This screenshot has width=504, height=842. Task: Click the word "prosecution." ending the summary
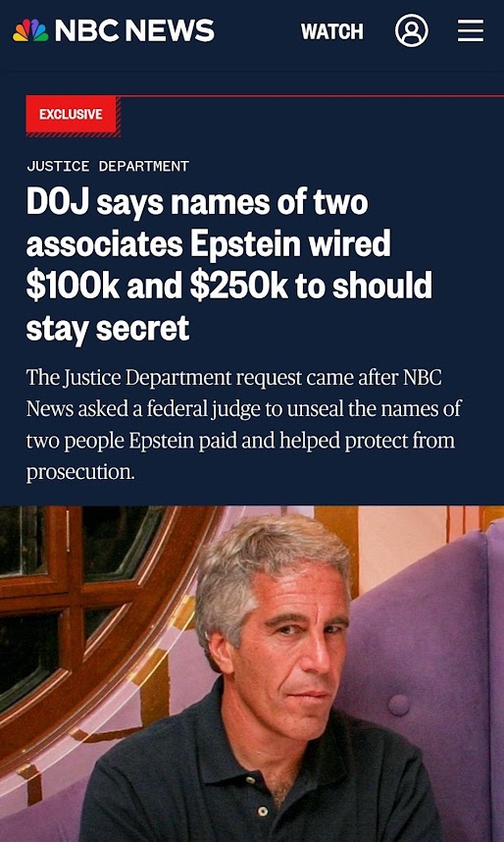pos(80,472)
